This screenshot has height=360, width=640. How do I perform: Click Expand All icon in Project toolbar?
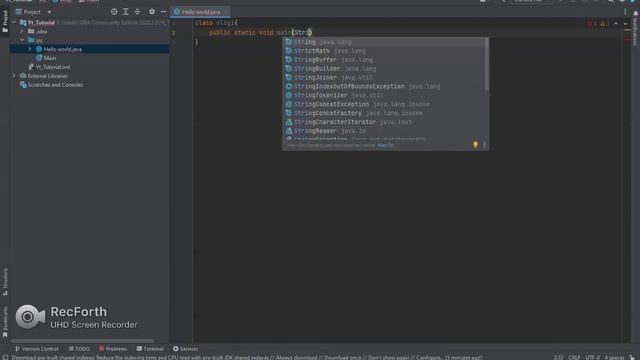tap(126, 12)
